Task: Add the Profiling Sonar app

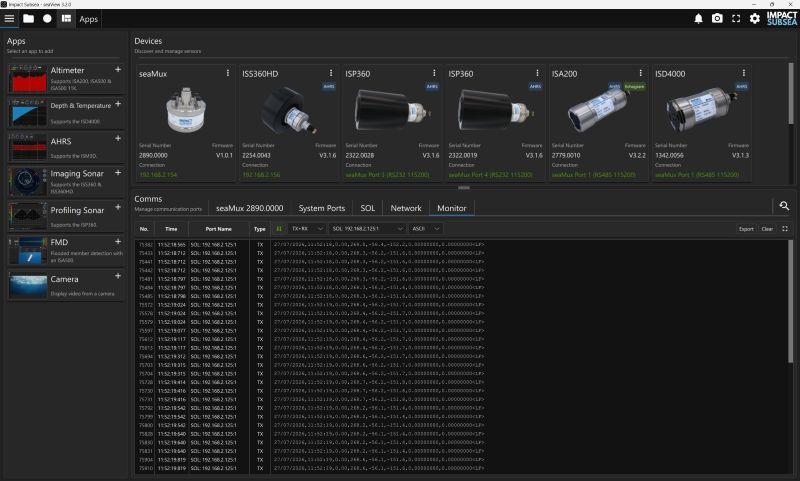Action: click(118, 207)
